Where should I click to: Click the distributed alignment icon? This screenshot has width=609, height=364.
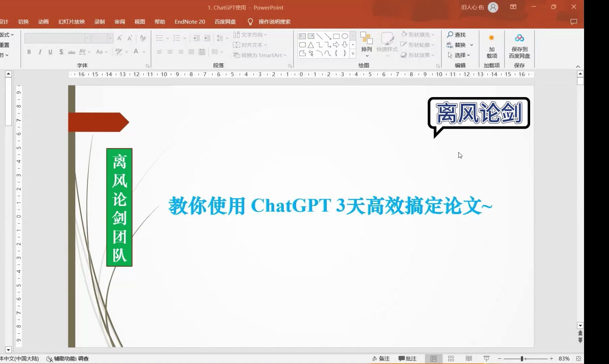coord(202,52)
